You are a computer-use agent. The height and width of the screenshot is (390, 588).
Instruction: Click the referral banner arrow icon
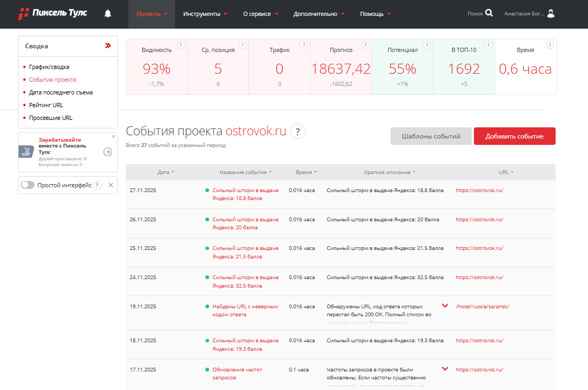point(108,152)
